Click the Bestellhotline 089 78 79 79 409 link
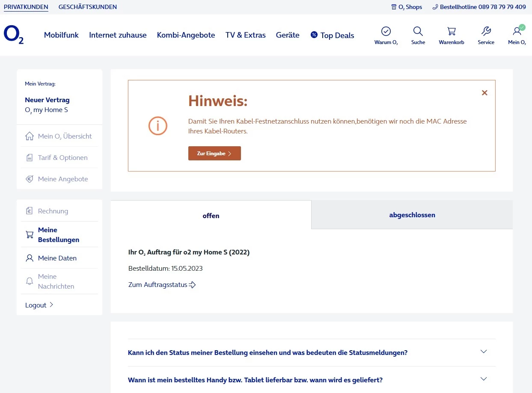Viewport: 532px width, 393px height. (x=479, y=7)
